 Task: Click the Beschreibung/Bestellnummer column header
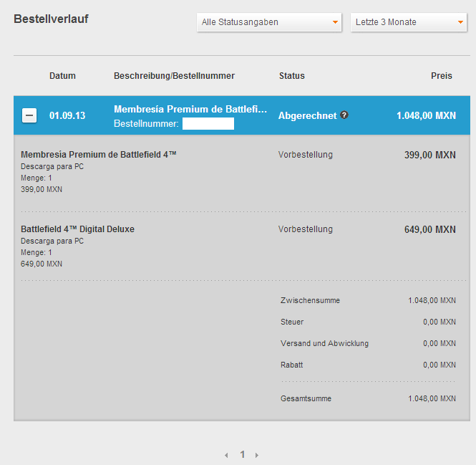pyautogui.click(x=174, y=76)
